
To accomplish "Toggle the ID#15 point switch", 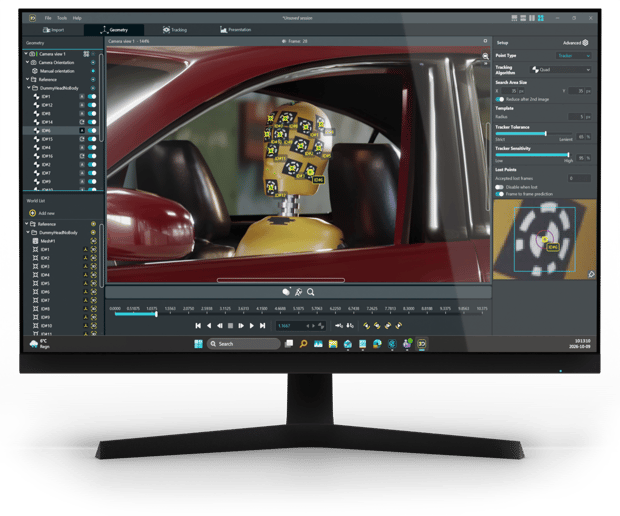I will [92, 139].
